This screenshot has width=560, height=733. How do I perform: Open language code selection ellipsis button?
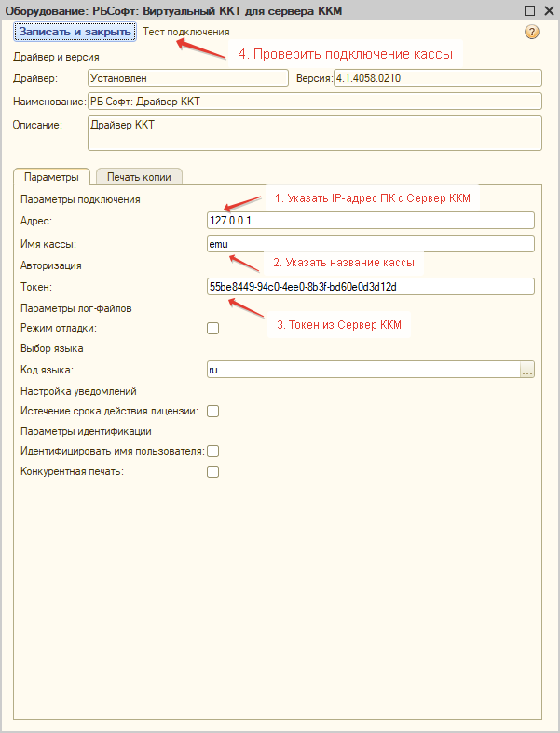point(527,370)
